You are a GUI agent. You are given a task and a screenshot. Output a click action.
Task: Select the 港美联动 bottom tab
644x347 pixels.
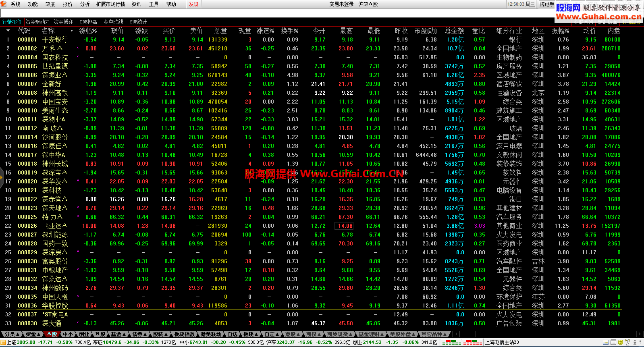click(x=211, y=334)
